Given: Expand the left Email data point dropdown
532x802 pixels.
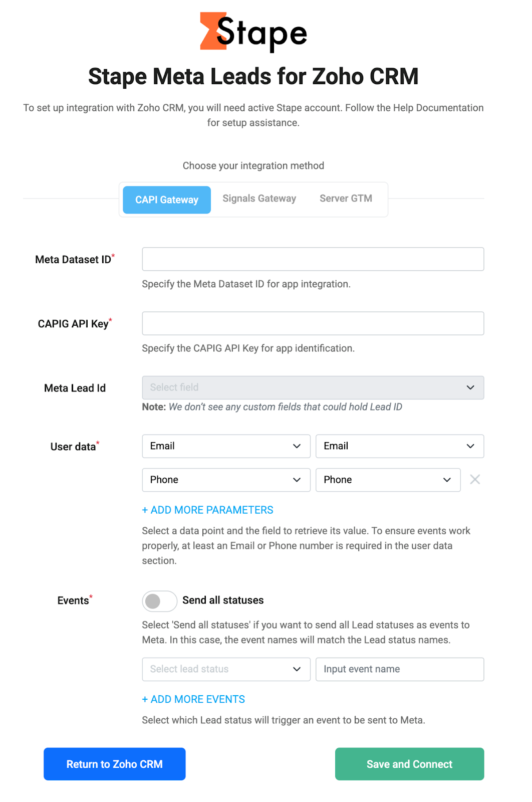Looking at the screenshot, I should 226,446.
